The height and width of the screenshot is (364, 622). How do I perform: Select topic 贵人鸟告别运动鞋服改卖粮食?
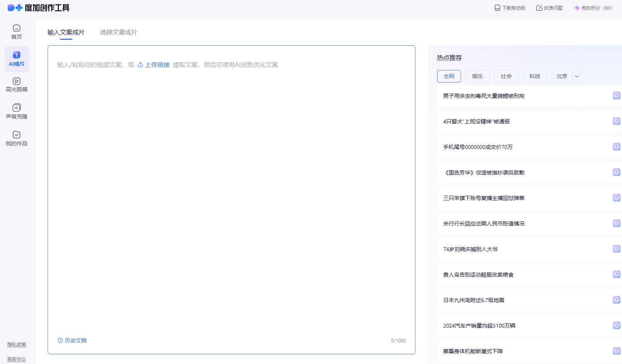click(478, 275)
